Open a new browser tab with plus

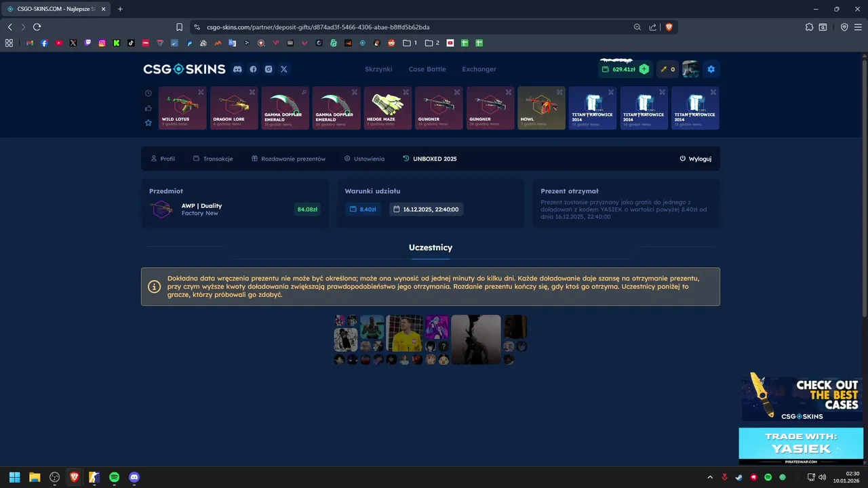click(120, 9)
